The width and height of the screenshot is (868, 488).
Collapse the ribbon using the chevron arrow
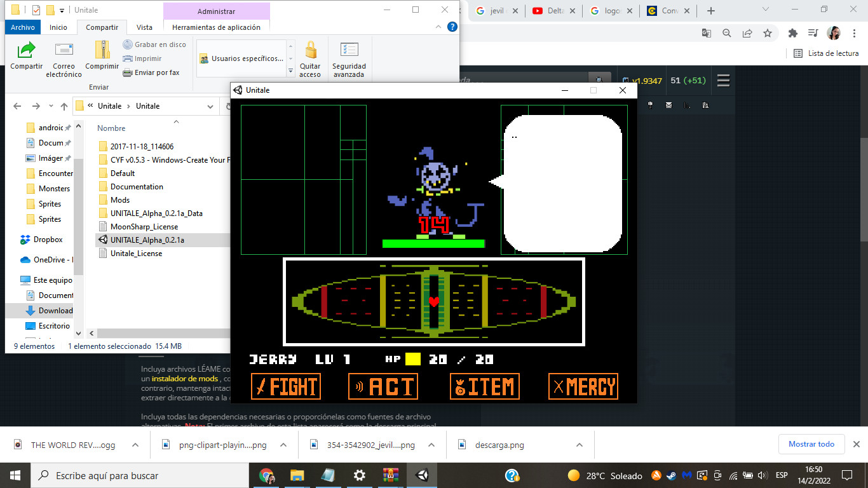[438, 27]
